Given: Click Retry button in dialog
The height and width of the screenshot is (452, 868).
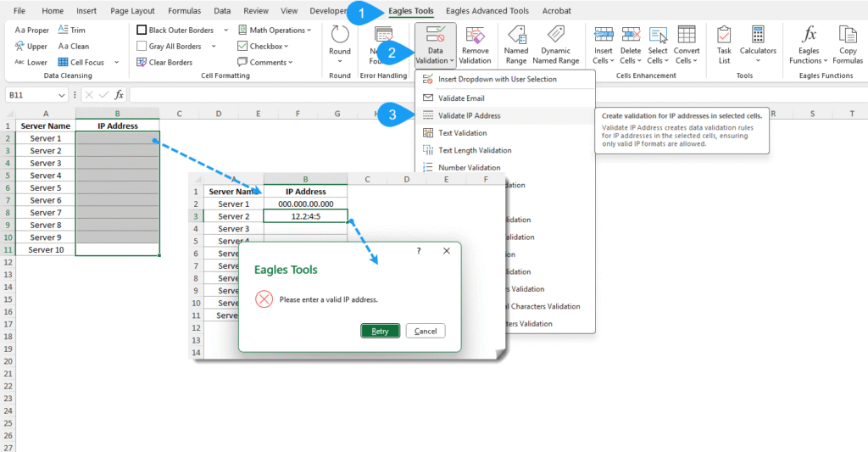Looking at the screenshot, I should (380, 331).
